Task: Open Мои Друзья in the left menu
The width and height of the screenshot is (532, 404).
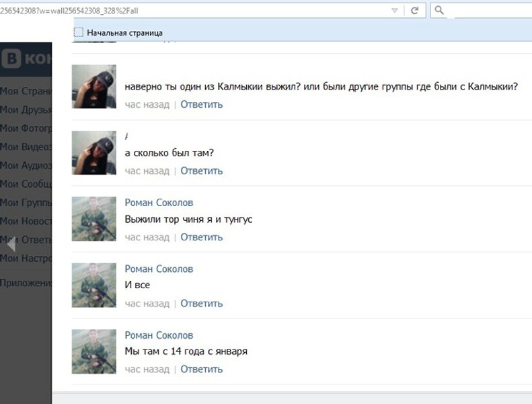Action: click(26, 110)
